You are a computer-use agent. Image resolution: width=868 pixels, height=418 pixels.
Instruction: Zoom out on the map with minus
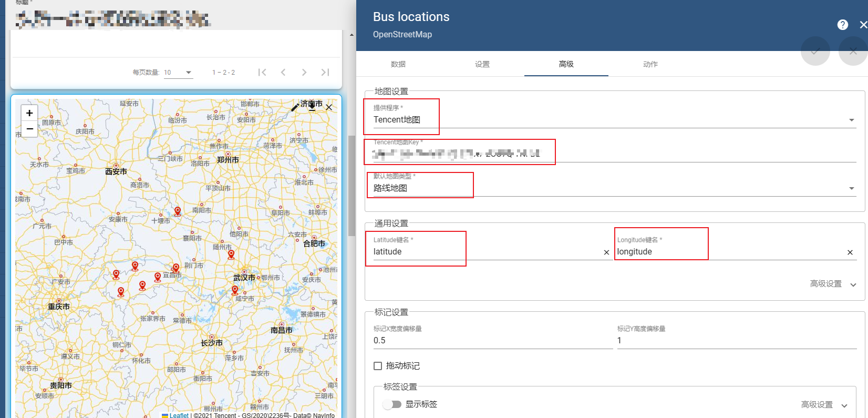coord(29,129)
